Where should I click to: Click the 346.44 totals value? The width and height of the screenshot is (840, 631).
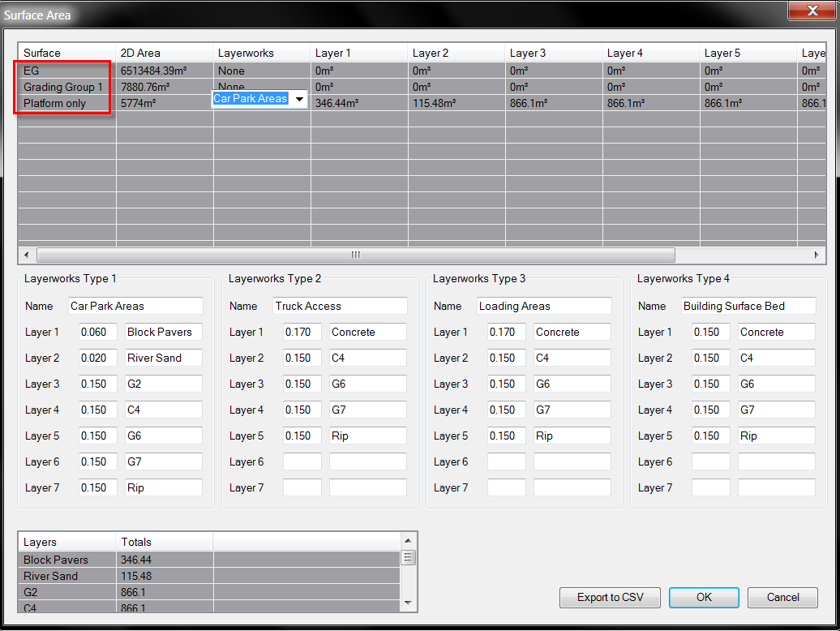tap(165, 560)
